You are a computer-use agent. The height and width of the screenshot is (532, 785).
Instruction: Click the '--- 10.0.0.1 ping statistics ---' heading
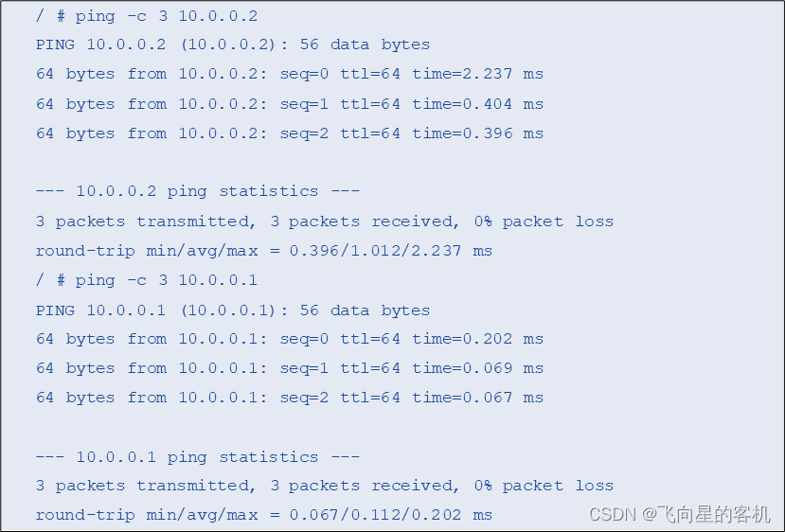(x=197, y=457)
